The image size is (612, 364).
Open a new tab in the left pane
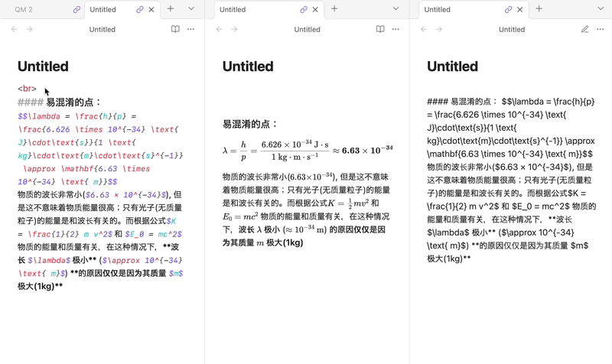(x=171, y=9)
